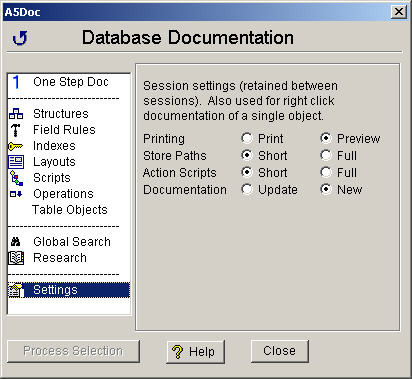Click the Operations arrow icon
The width and height of the screenshot is (412, 379).
click(x=16, y=194)
